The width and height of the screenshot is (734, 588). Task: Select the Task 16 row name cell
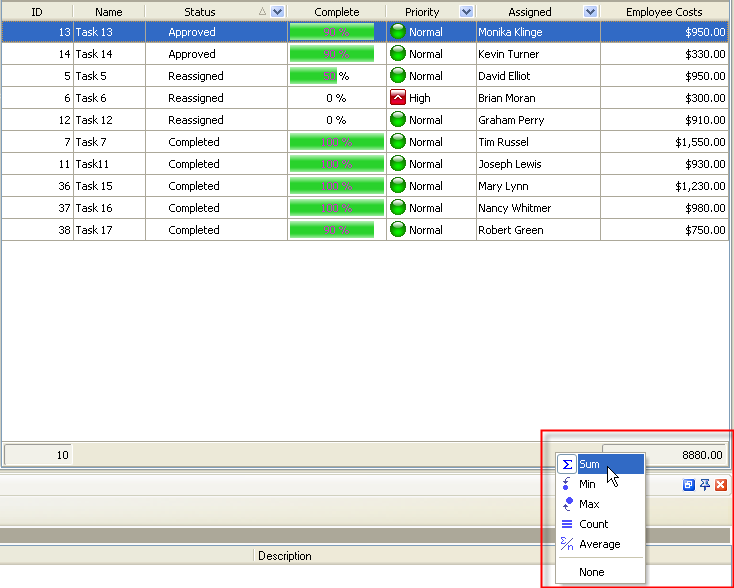click(x=109, y=208)
